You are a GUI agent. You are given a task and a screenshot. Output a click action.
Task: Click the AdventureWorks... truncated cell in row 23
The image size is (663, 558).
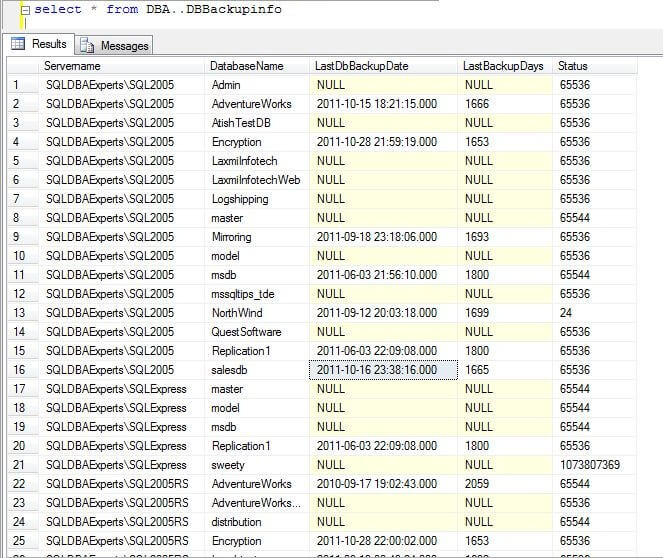coord(257,503)
